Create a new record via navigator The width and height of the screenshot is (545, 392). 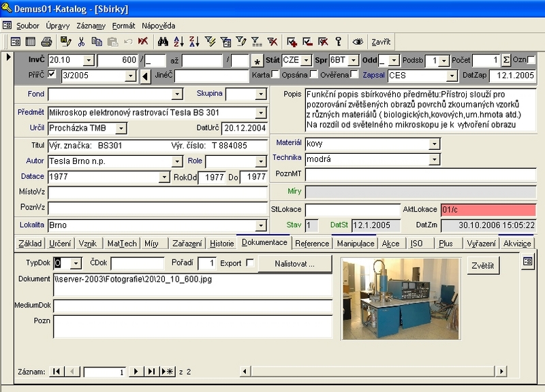pyautogui.click(x=167, y=372)
